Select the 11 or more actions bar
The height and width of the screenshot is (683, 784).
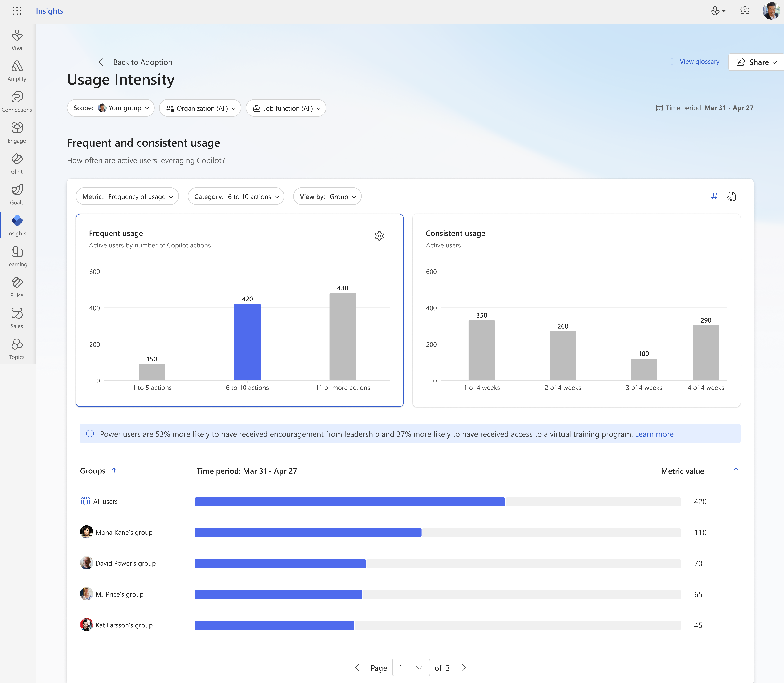click(343, 337)
